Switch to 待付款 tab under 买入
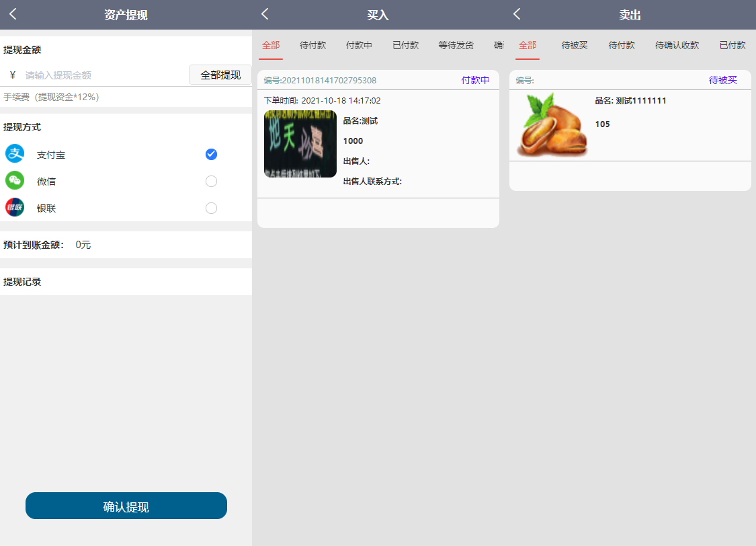 [312, 46]
